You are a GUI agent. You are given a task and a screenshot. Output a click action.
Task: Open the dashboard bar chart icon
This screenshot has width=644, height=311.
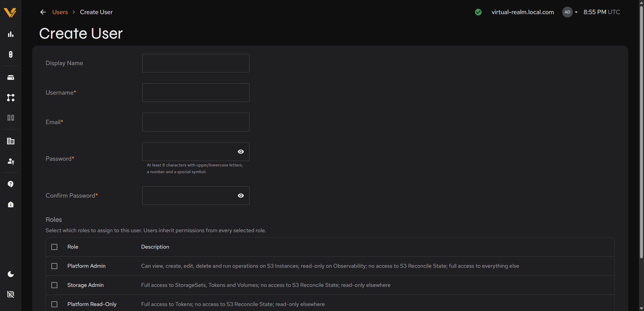click(11, 34)
